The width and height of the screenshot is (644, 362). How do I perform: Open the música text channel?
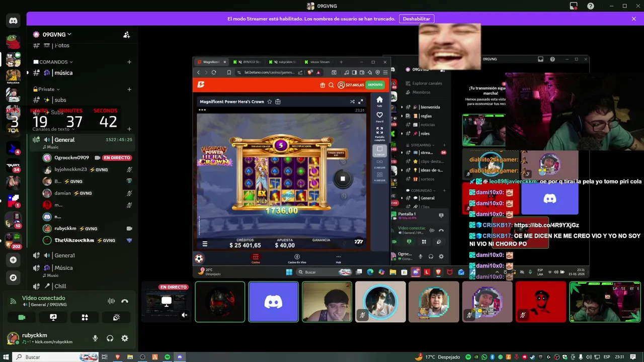pos(83,73)
